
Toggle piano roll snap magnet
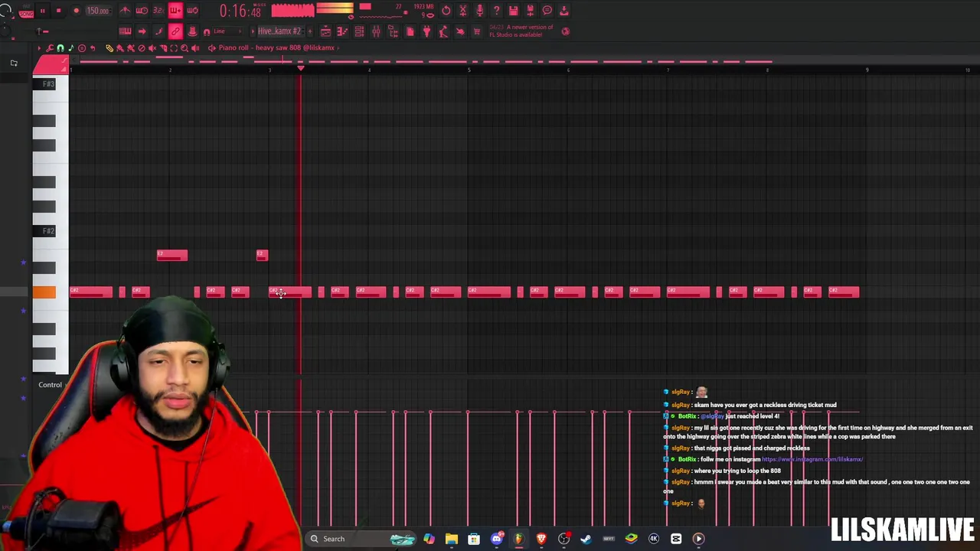60,47
